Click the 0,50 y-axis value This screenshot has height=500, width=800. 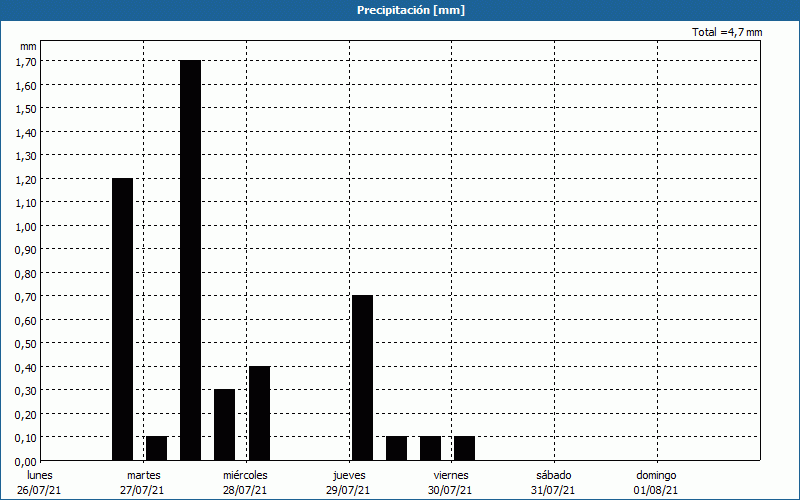point(26,344)
